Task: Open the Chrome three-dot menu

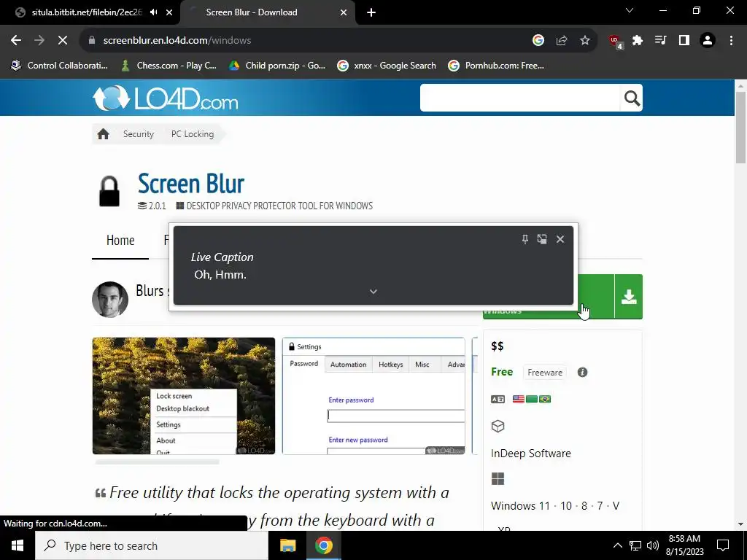Action: click(731, 41)
